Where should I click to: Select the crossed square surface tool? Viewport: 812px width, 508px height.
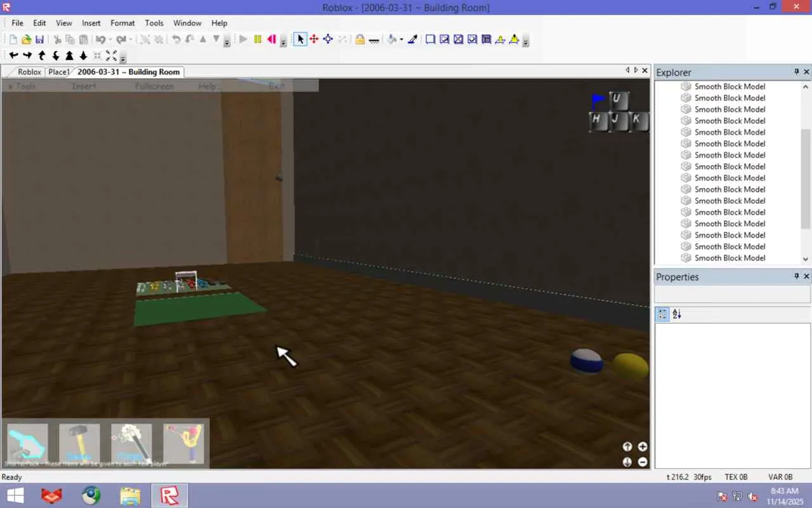click(x=458, y=39)
